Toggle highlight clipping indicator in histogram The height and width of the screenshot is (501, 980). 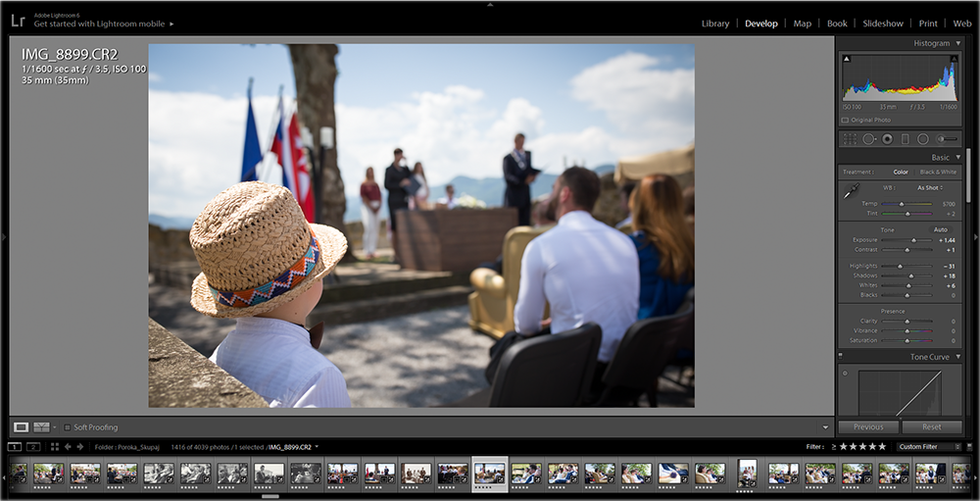[954, 59]
